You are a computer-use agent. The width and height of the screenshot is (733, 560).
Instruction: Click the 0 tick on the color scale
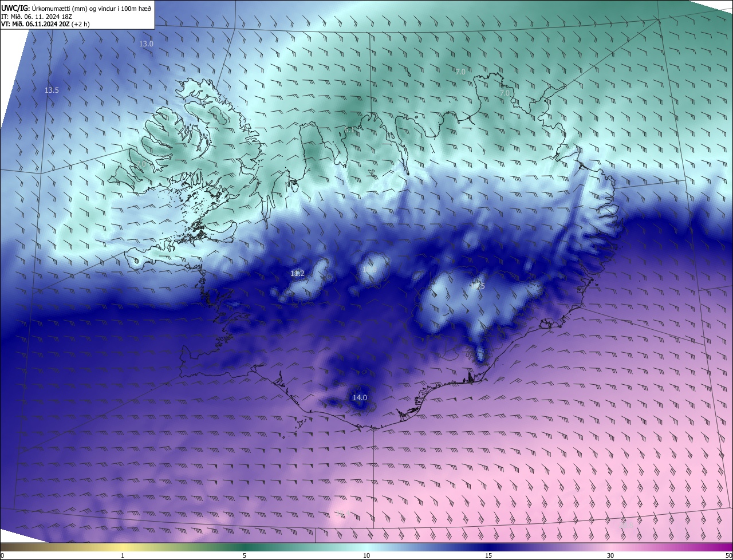(x=2, y=555)
